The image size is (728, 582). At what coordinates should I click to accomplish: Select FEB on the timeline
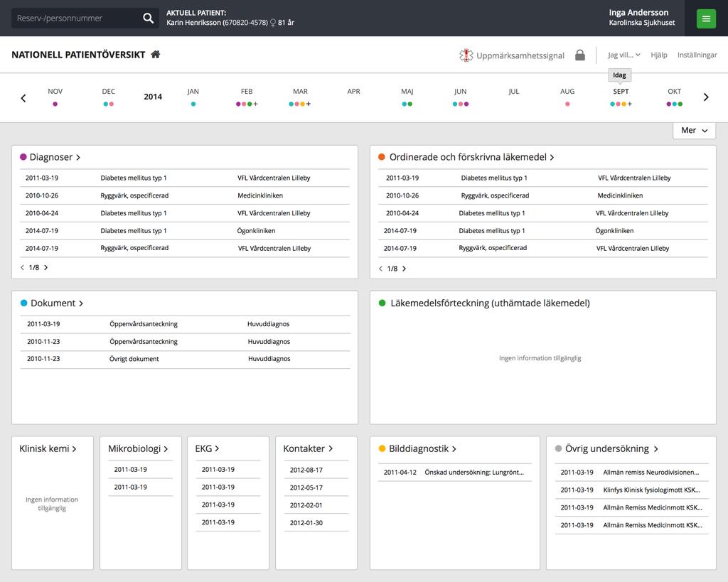coord(247,92)
